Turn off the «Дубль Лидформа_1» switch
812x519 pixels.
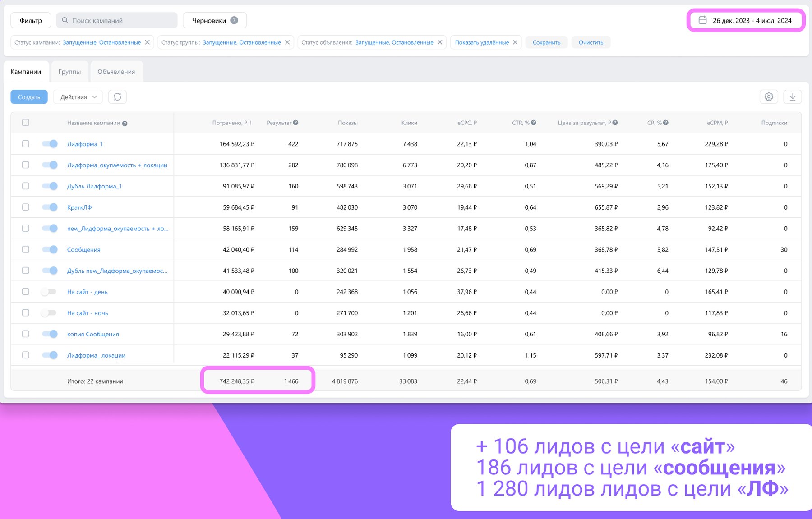point(50,186)
